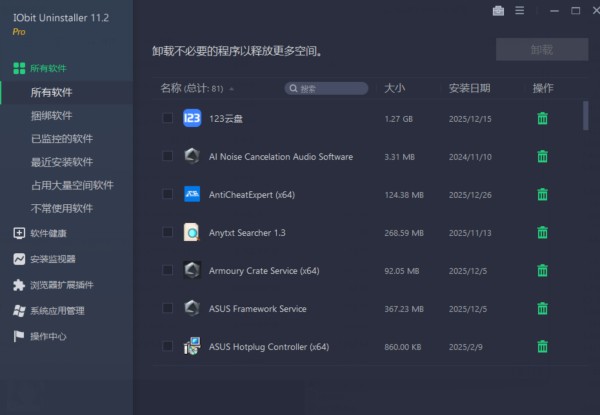
Task: Click the Anytxt Searcher 1.3 app icon
Action: pos(193,233)
